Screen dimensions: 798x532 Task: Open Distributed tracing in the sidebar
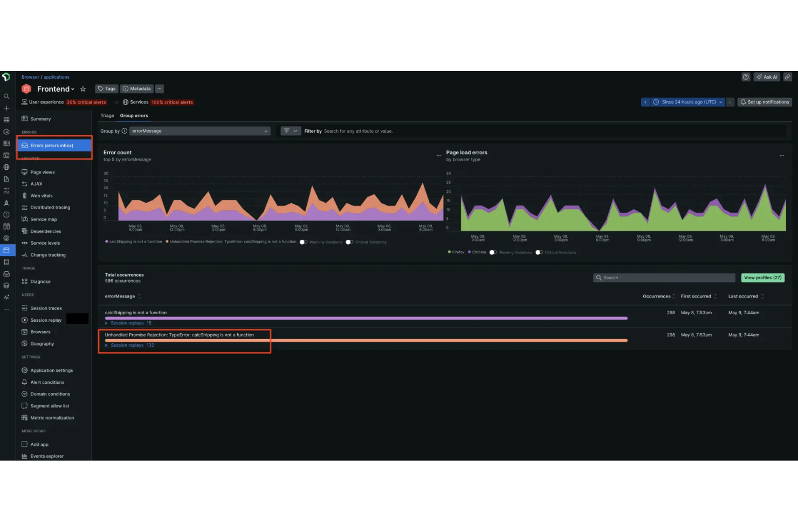click(50, 207)
